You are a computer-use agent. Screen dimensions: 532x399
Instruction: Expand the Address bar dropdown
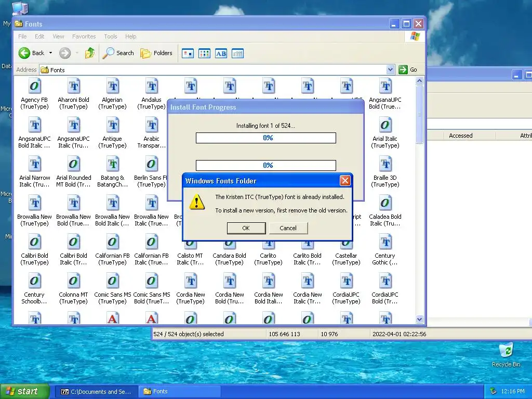pos(390,70)
